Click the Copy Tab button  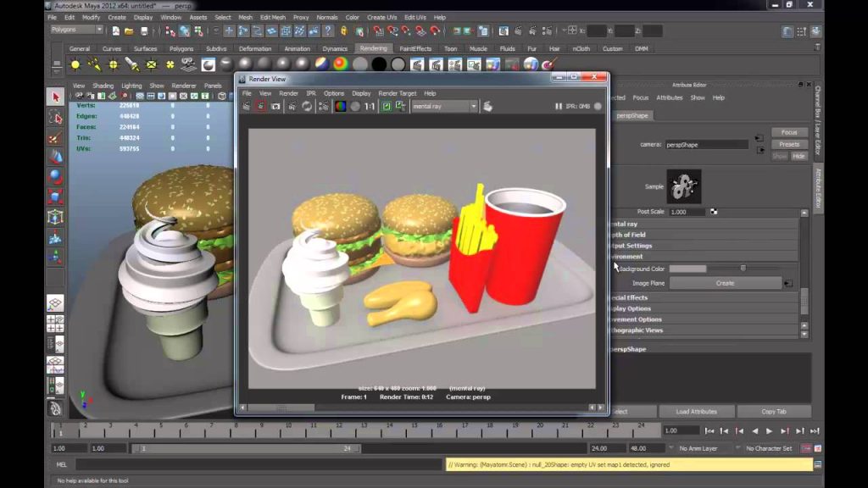pyautogui.click(x=774, y=412)
